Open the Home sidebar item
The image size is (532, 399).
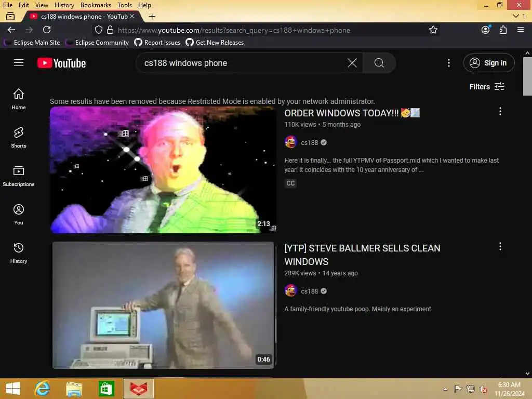pyautogui.click(x=19, y=99)
